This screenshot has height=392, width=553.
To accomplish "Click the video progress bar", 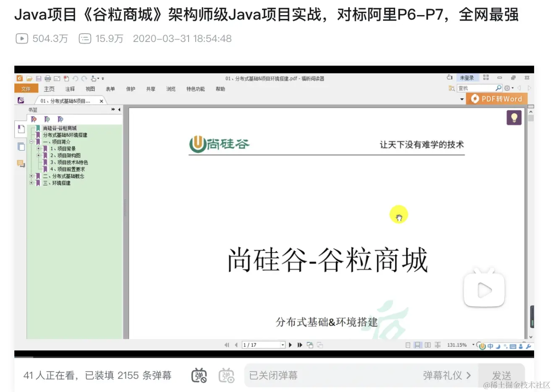I will tap(274, 358).
